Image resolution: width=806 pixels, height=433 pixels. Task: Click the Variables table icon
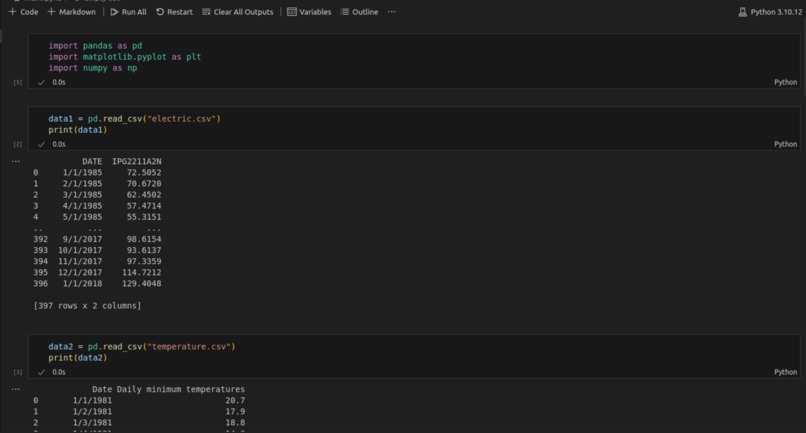click(x=291, y=12)
